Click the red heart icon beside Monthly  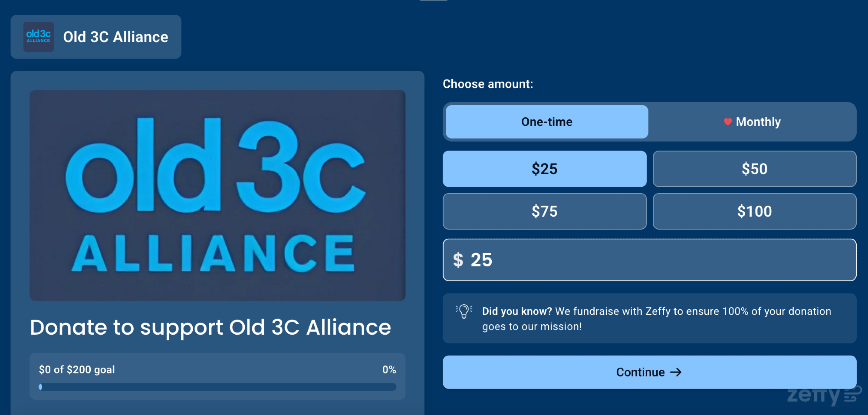click(x=728, y=122)
